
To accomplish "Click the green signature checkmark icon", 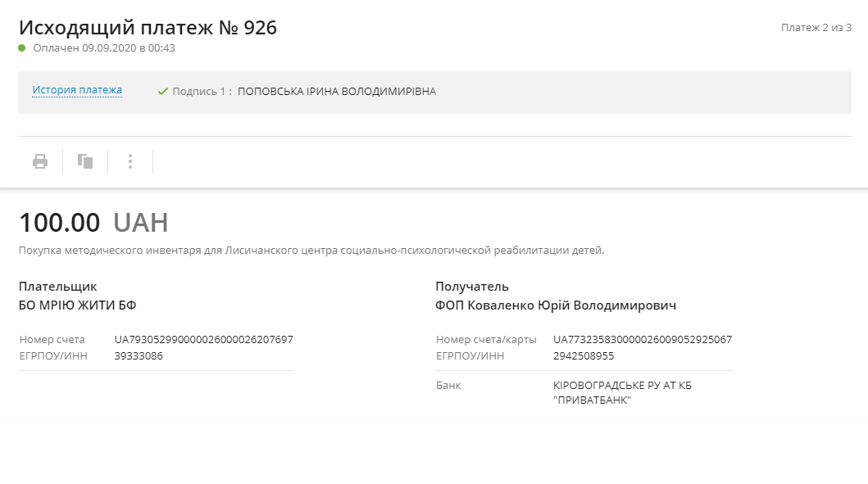I will (x=162, y=91).
